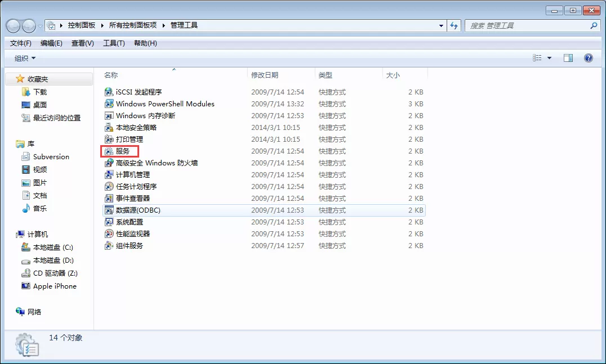
Task: Open the 帮助(H) menu
Action: tap(145, 43)
